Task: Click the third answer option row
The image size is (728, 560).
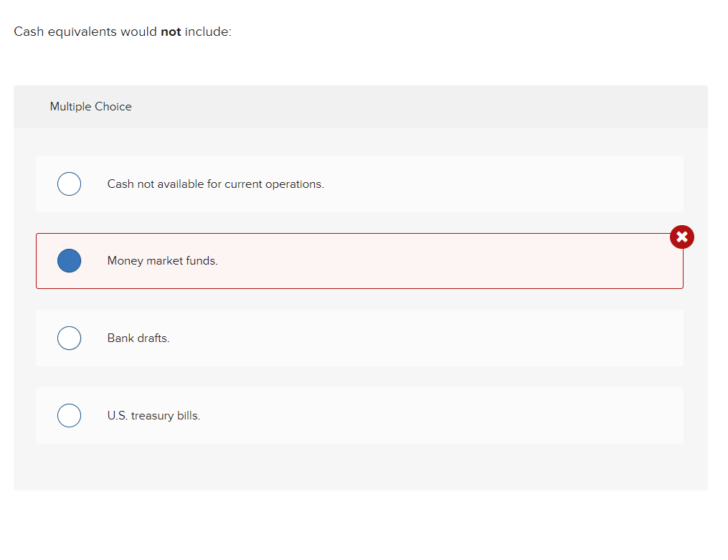Action: (x=359, y=338)
